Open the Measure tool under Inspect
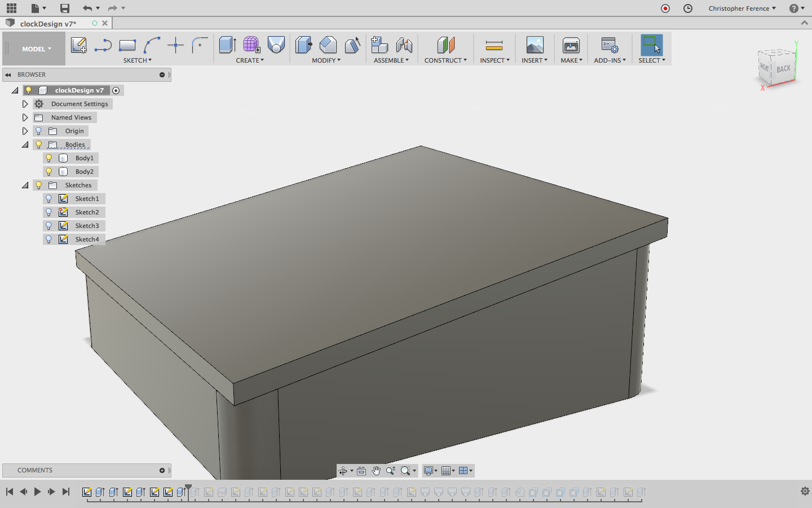This screenshot has height=508, width=812. [x=494, y=45]
